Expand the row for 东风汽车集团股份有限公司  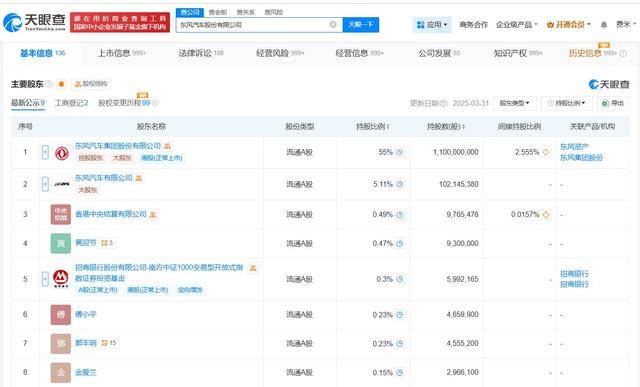pos(45,152)
